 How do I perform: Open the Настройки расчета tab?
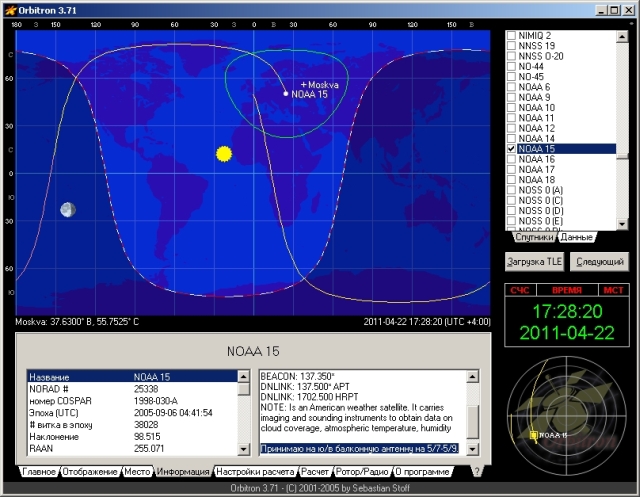[255, 472]
